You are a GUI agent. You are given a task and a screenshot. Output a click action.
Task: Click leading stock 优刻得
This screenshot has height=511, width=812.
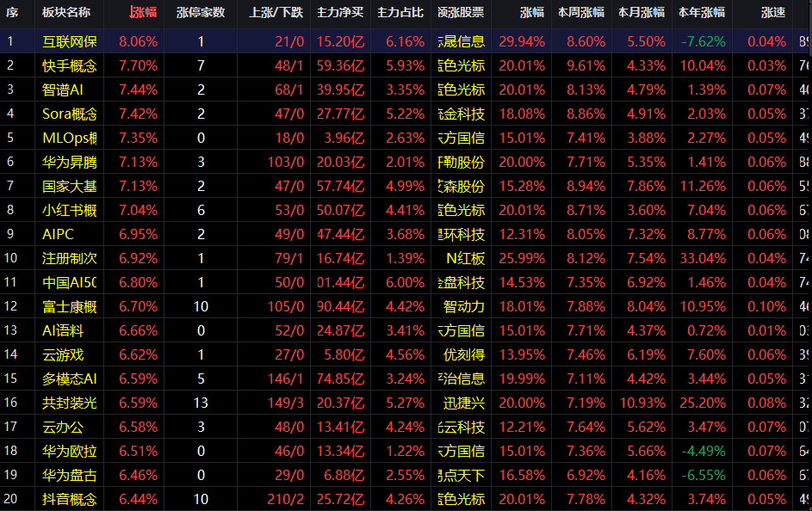coord(464,354)
